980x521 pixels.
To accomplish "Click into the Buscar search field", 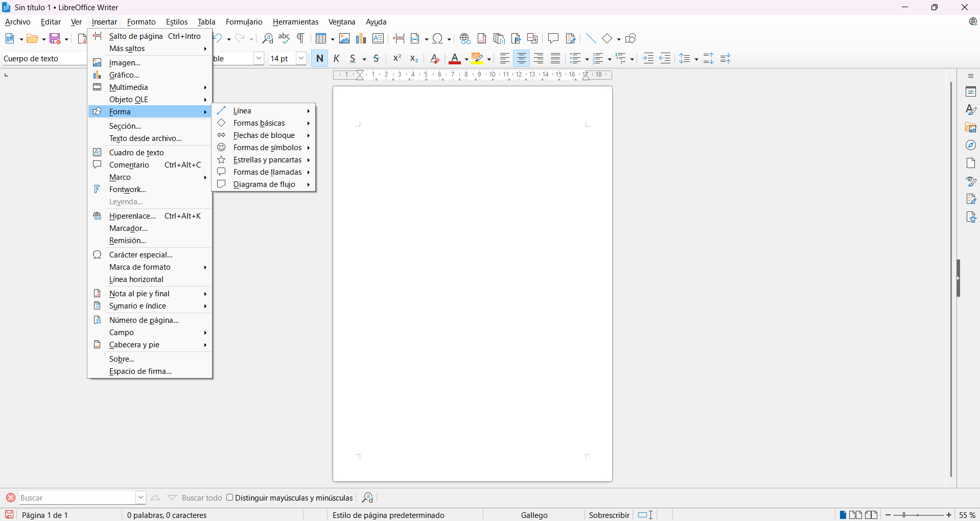I will pyautogui.click(x=77, y=498).
